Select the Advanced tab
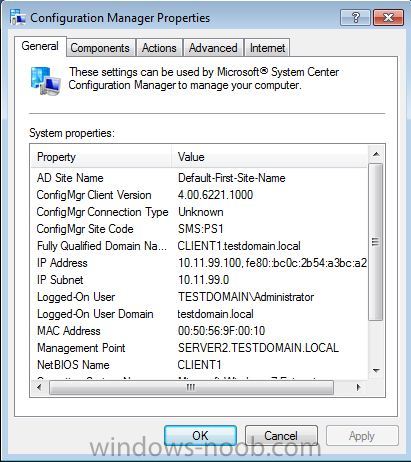The height and width of the screenshot is (462, 411). pyautogui.click(x=213, y=48)
